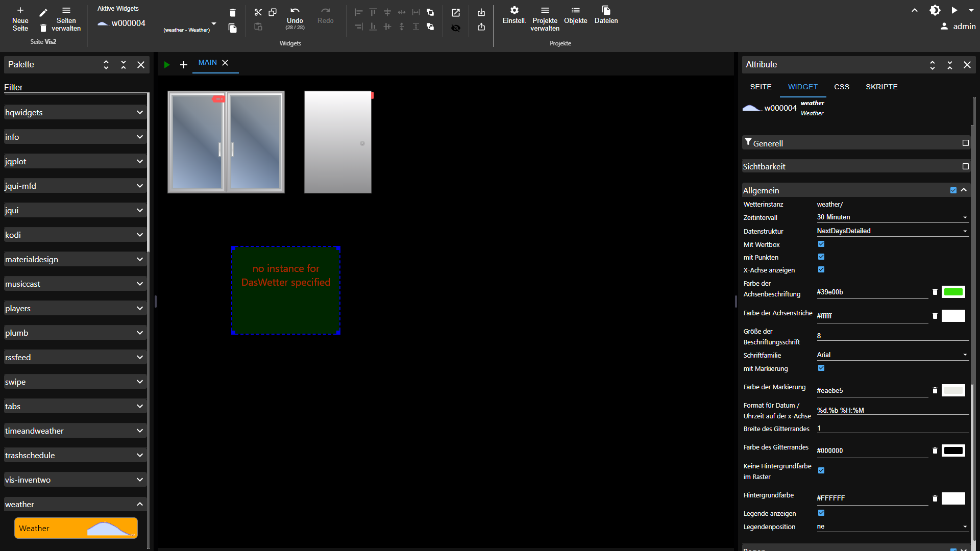
Task: Expand the jqplot palette group
Action: tap(75, 161)
